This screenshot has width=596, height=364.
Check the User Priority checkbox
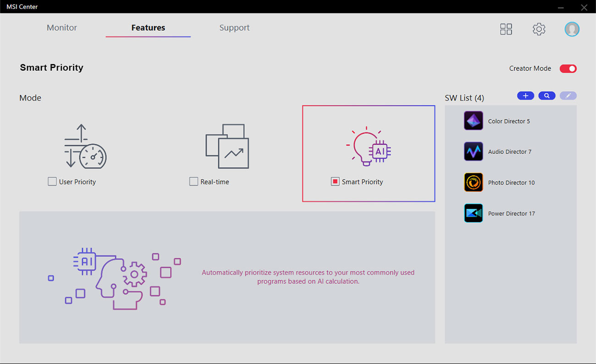coord(52,182)
